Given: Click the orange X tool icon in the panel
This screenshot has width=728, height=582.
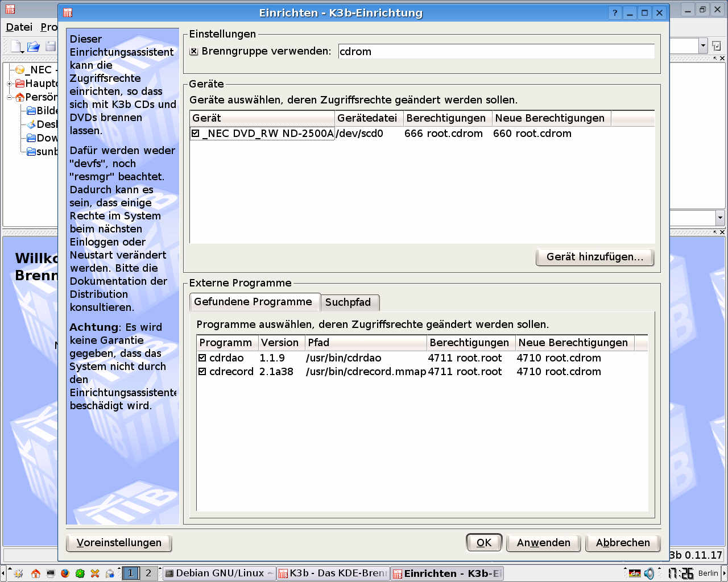Looking at the screenshot, I should pos(95,573).
